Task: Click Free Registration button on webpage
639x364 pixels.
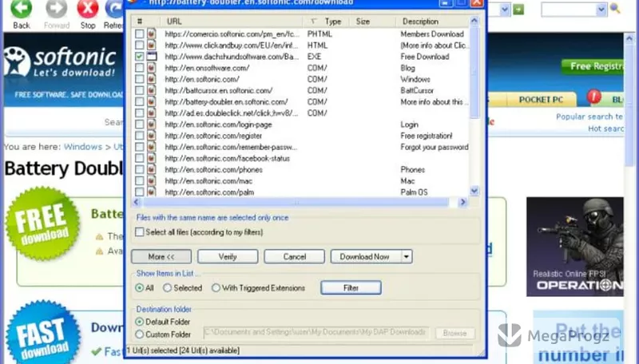Action: (x=593, y=66)
